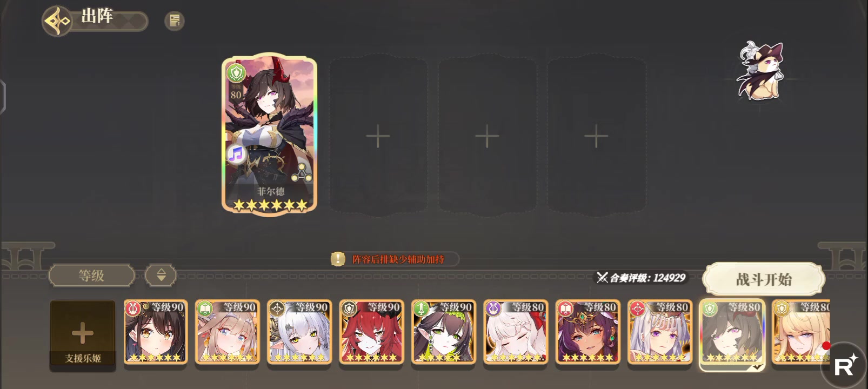Select the red-haired level 90 character
The height and width of the screenshot is (389, 868).
pos(371,332)
